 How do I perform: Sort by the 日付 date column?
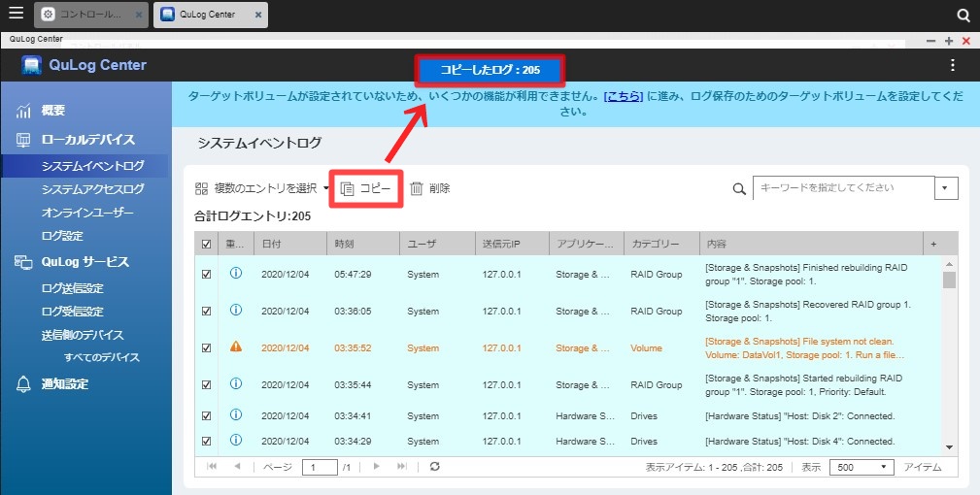click(x=290, y=244)
